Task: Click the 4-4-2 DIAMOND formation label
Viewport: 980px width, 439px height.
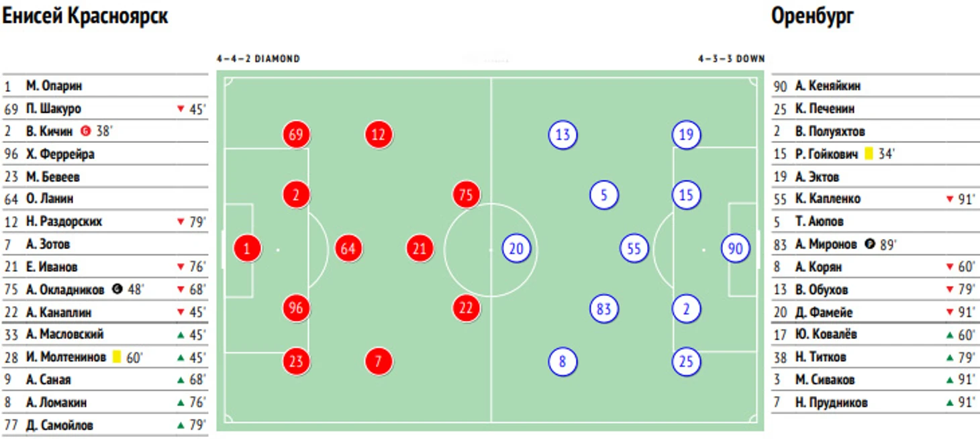Action: coord(258,59)
